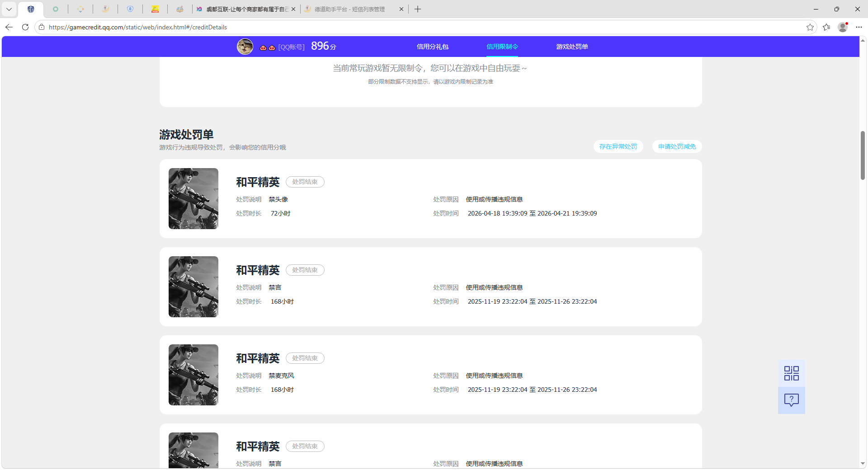Open game thumbnail of the 禁头像 penalty

(x=193, y=198)
